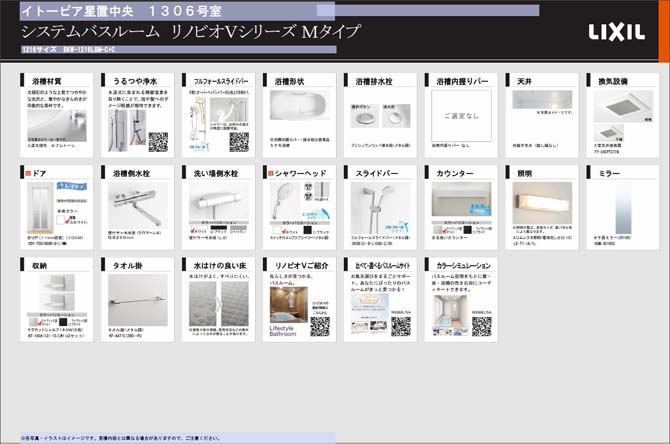Open the folding door photo in ドア card
670x444 pixels.
tap(40, 208)
